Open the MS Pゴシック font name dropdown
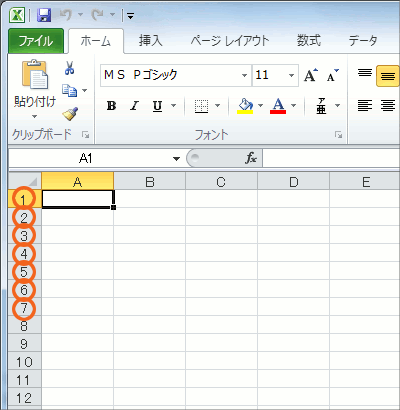Image resolution: width=400 pixels, height=410 pixels. (244, 75)
